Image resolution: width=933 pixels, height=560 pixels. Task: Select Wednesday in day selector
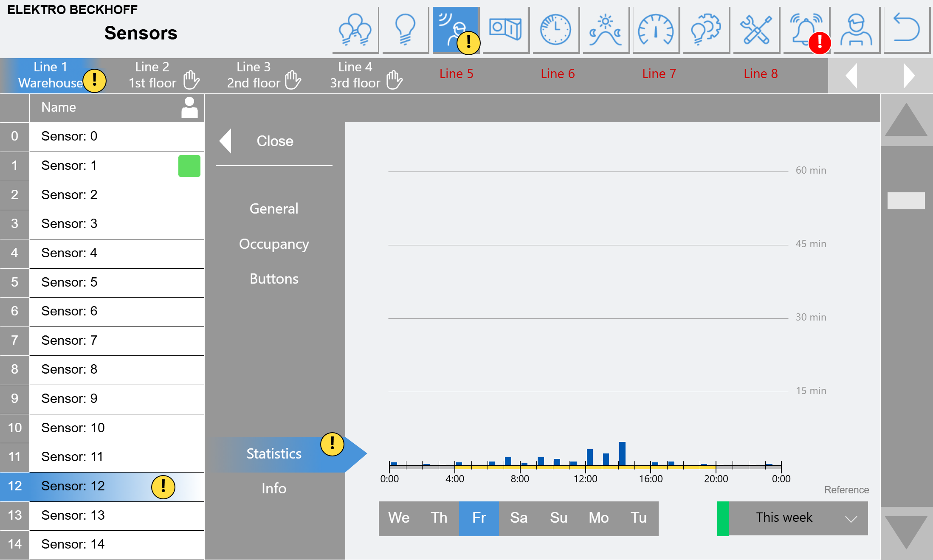(399, 518)
